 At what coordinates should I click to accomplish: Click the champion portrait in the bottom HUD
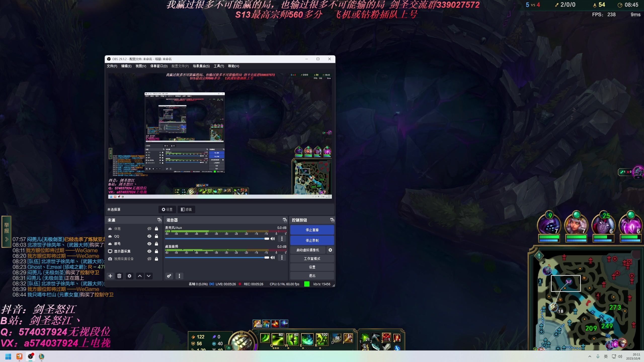(242, 342)
